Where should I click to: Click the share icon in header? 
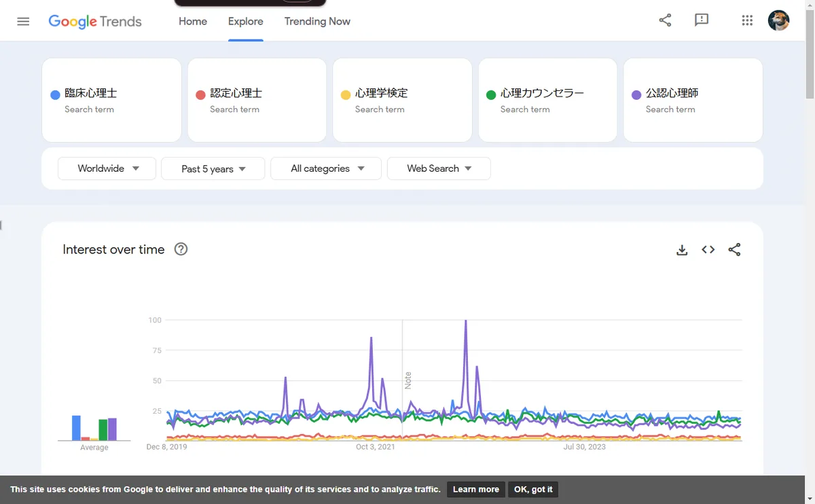pyautogui.click(x=665, y=20)
